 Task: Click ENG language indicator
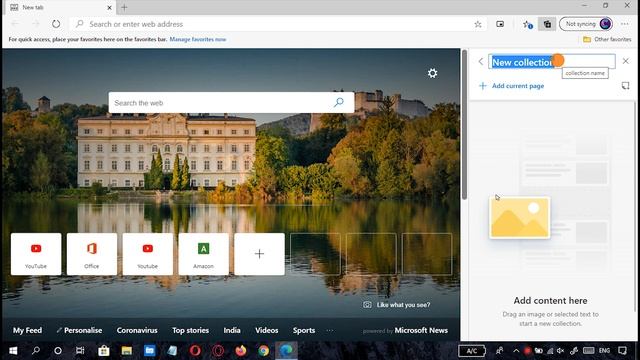pos(604,351)
